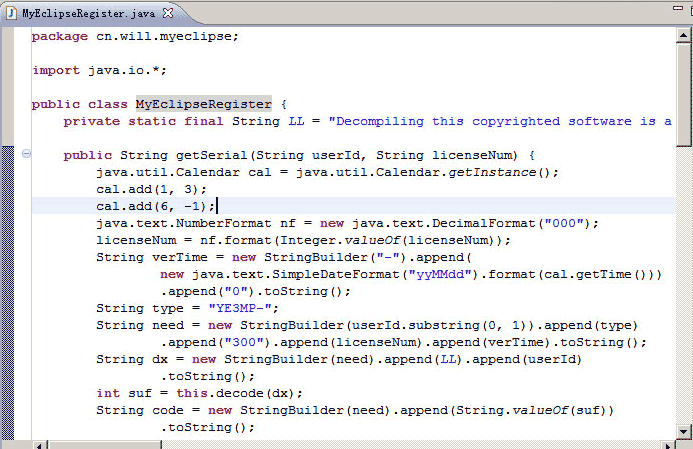Click the "Decompiling this copyrighted software" string
Viewport: 693px width, 449px height.
pos(500,121)
